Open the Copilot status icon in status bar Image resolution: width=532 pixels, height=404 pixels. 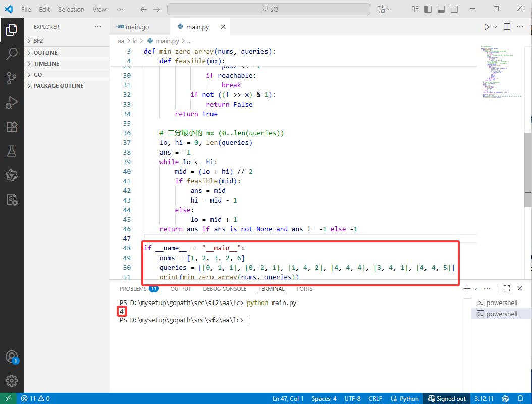pos(505,398)
